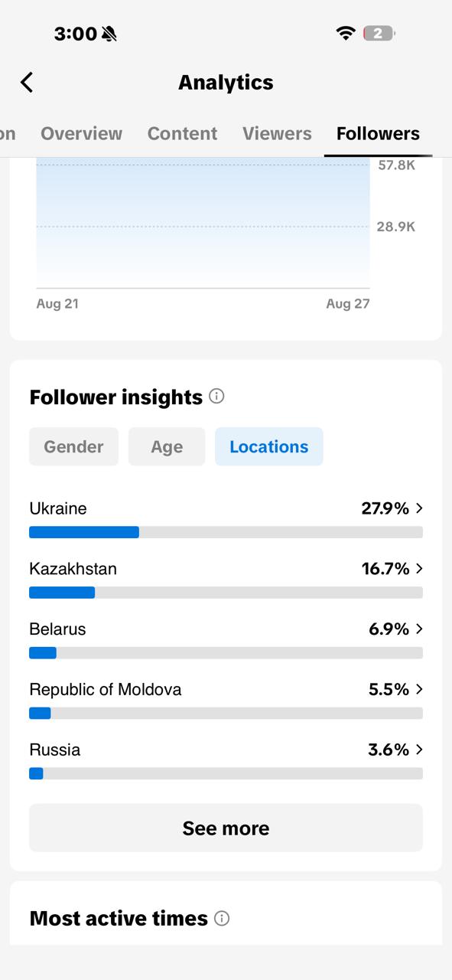Switch to the Content tab
This screenshot has height=980, width=452.
tap(182, 133)
